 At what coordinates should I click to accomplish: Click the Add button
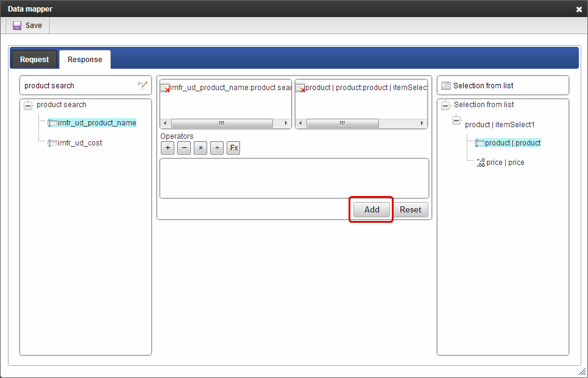pos(372,210)
